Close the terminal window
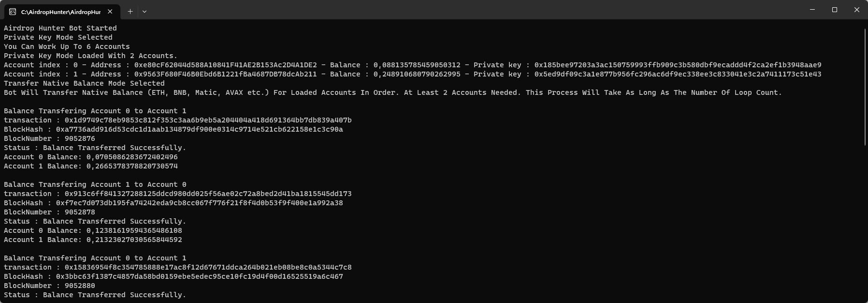The height and width of the screenshot is (303, 868). [x=857, y=10]
